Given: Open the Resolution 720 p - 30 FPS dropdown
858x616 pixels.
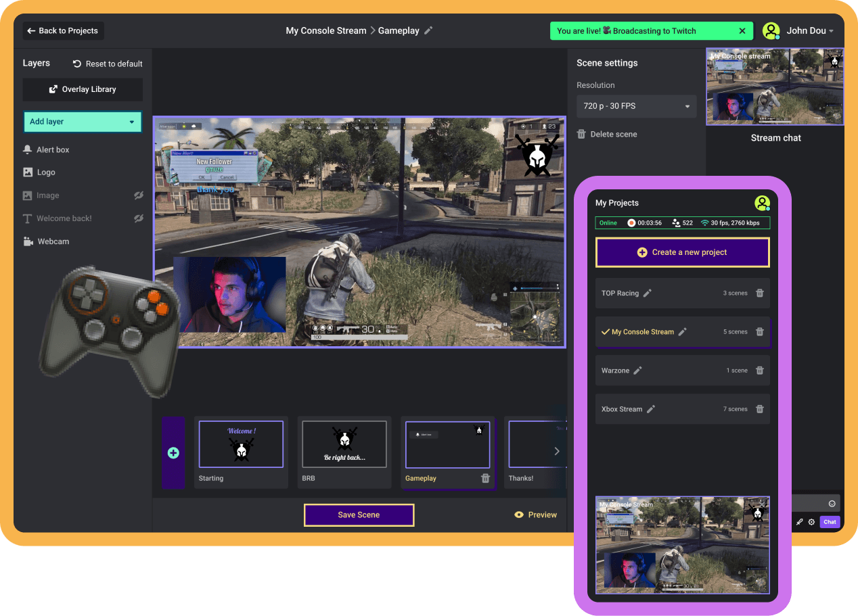Looking at the screenshot, I should (x=636, y=106).
